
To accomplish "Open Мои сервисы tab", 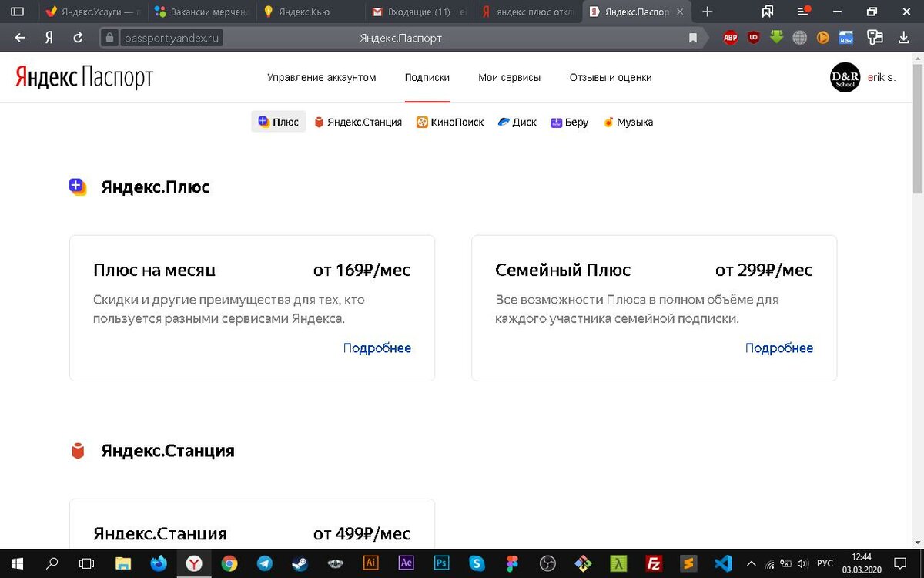I will 509,77.
